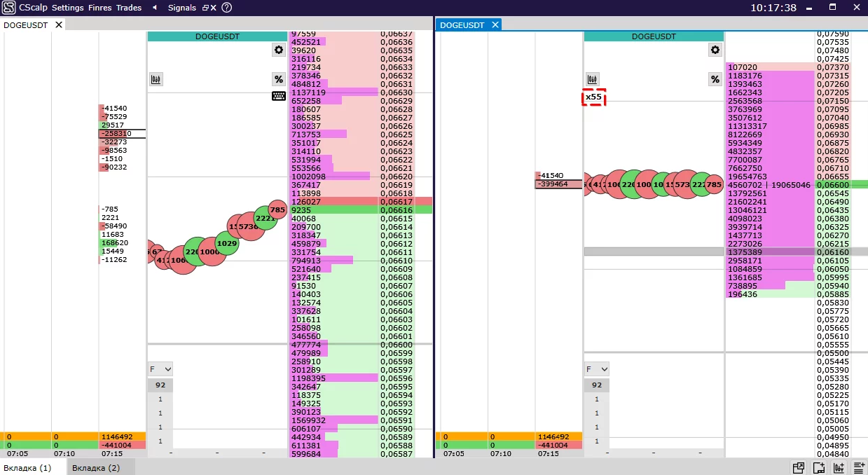Open the help question mark icon

[x=226, y=8]
